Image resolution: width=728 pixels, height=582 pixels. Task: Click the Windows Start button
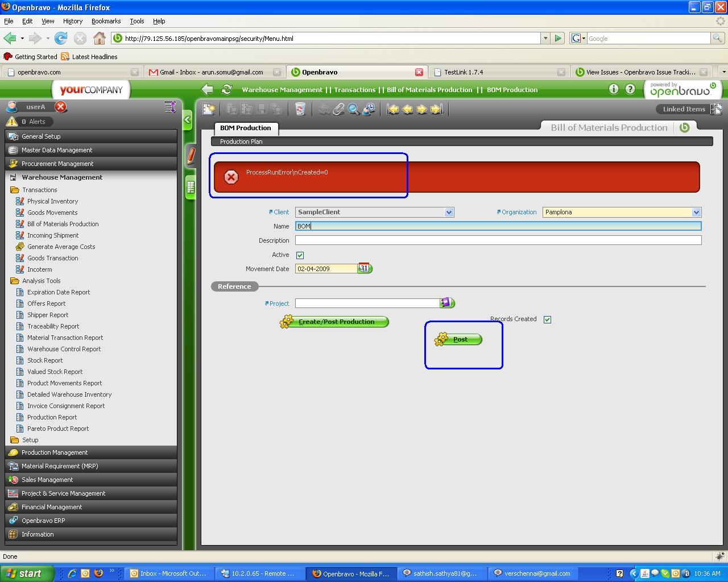(27, 573)
